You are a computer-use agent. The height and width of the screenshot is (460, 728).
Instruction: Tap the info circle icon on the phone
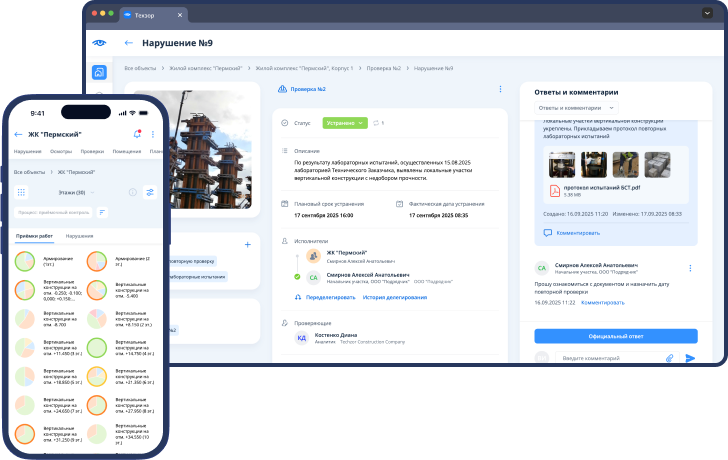133,192
